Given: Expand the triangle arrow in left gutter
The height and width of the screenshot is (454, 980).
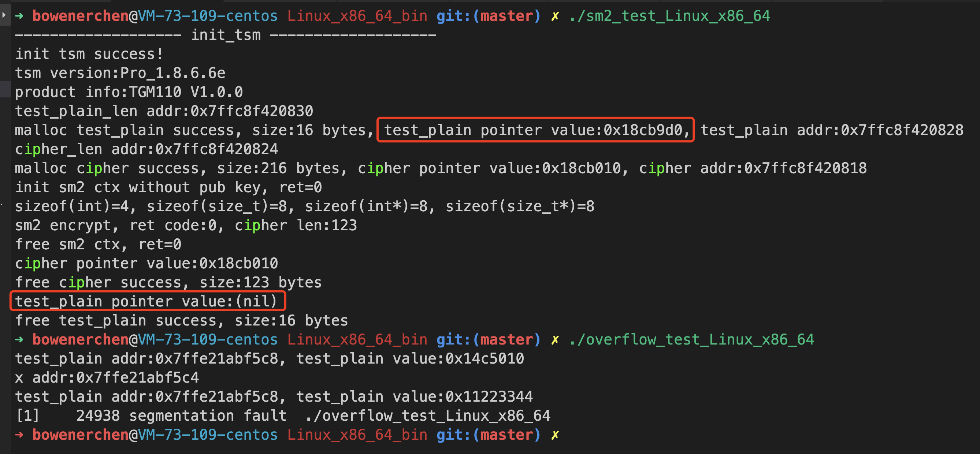Looking at the screenshot, I should [4, 15].
